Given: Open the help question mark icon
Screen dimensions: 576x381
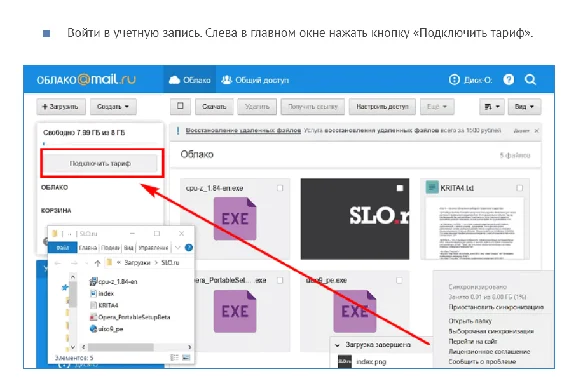Looking at the screenshot, I should point(509,79).
